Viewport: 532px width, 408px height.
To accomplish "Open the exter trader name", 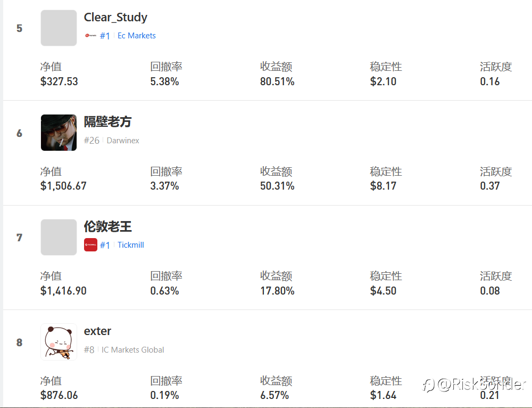I will [x=97, y=331].
